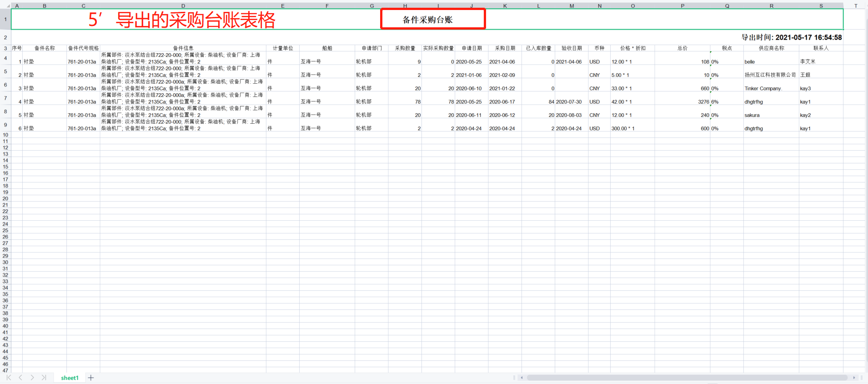This screenshot has width=868, height=384.
Task: Click the 备件代号规格 header cell
Action: tap(83, 48)
